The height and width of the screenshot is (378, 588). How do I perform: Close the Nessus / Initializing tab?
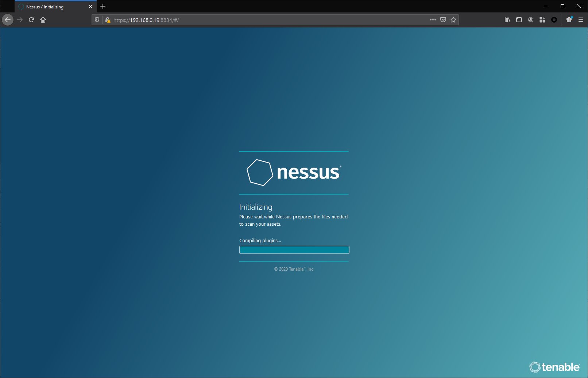pos(90,7)
